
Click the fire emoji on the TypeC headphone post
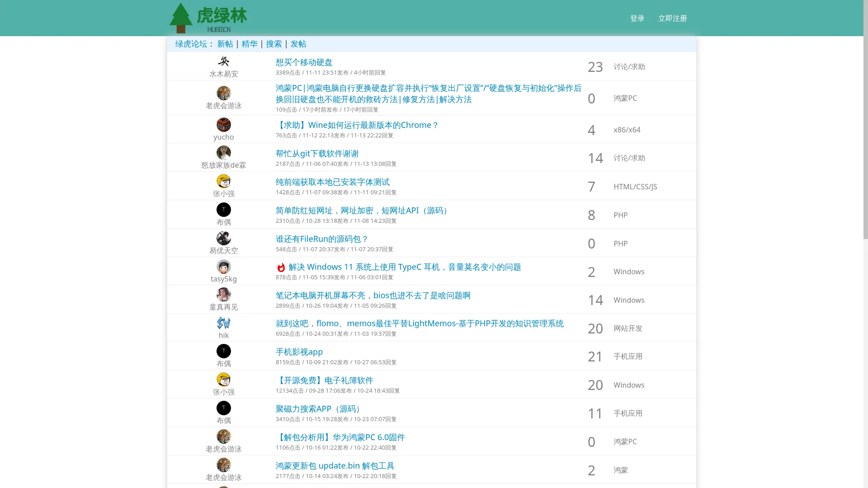(x=279, y=267)
